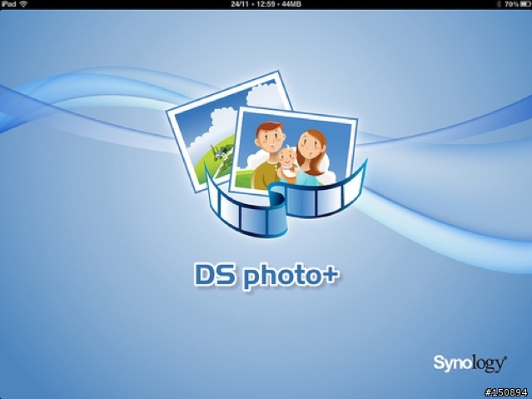Image resolution: width=532 pixels, height=399 pixels.
Task: Click the 70% battery percentage text
Action: pyautogui.click(x=512, y=4)
